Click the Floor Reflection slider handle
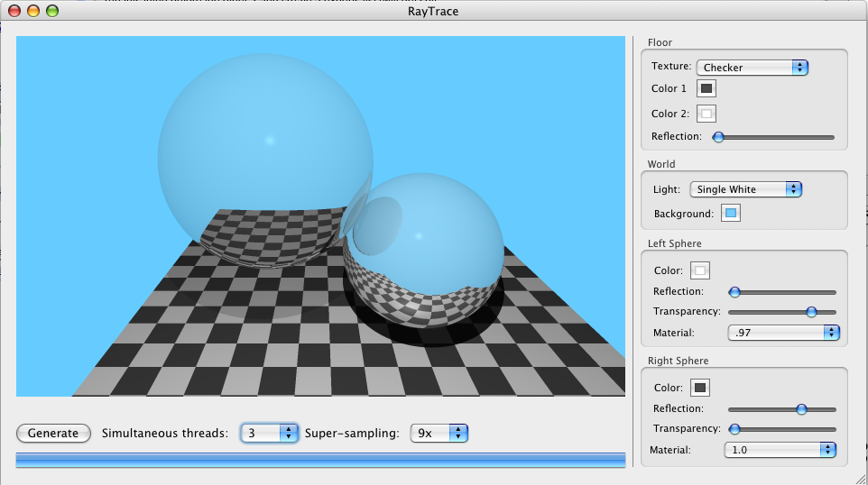Screen dimensions: 868x485 click(x=718, y=137)
